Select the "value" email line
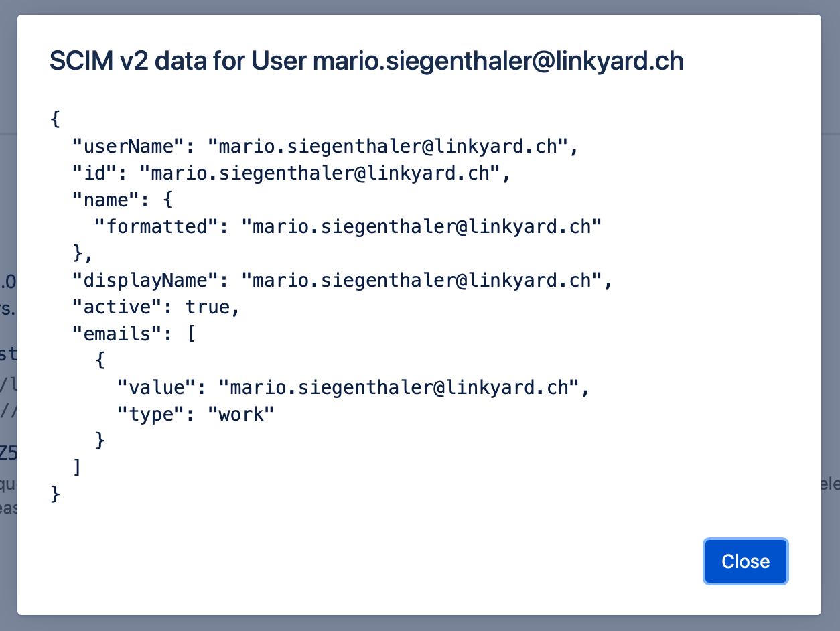The width and height of the screenshot is (840, 631). click(x=353, y=387)
